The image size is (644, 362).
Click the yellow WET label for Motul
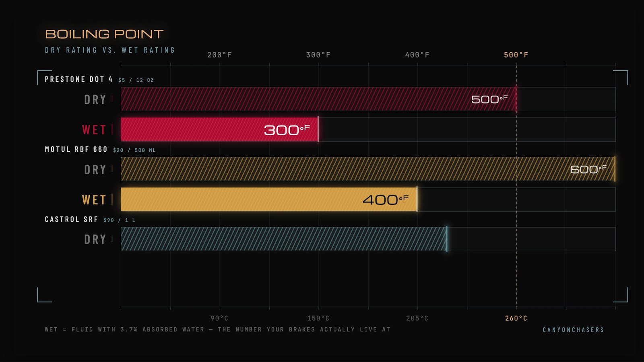(x=94, y=200)
